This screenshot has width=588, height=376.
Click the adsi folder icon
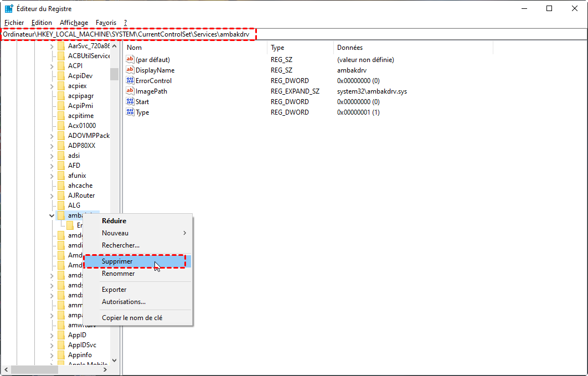[61, 156]
